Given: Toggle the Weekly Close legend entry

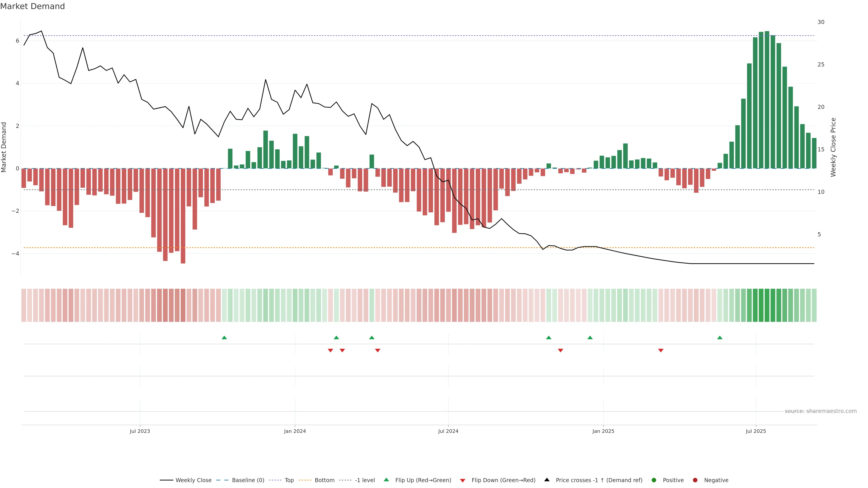Looking at the screenshot, I should pos(193,480).
